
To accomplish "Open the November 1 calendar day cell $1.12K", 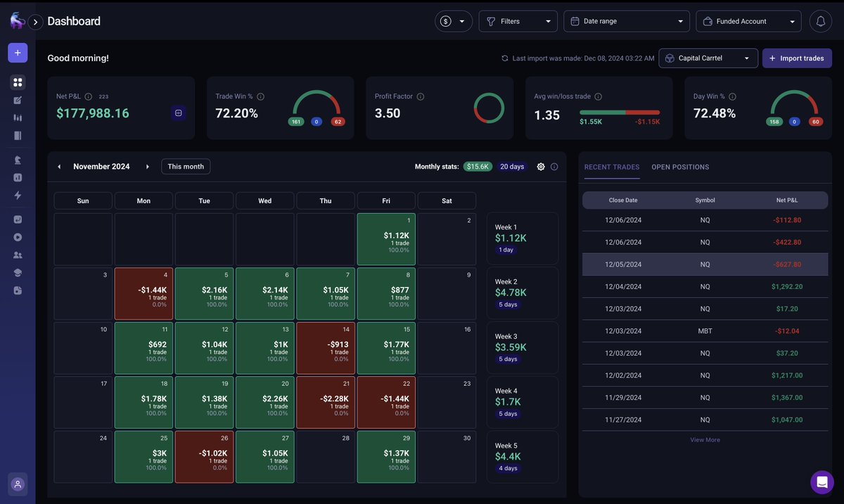I will (386, 239).
